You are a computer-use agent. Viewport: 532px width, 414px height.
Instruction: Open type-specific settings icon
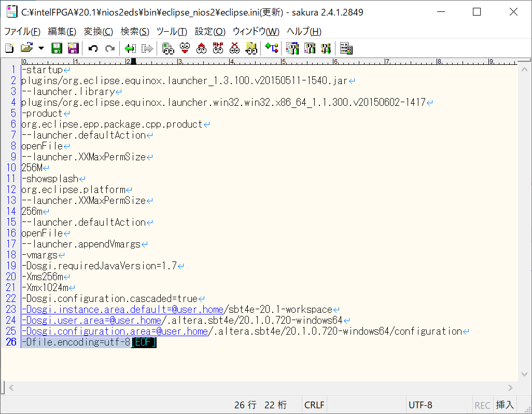pos(310,48)
